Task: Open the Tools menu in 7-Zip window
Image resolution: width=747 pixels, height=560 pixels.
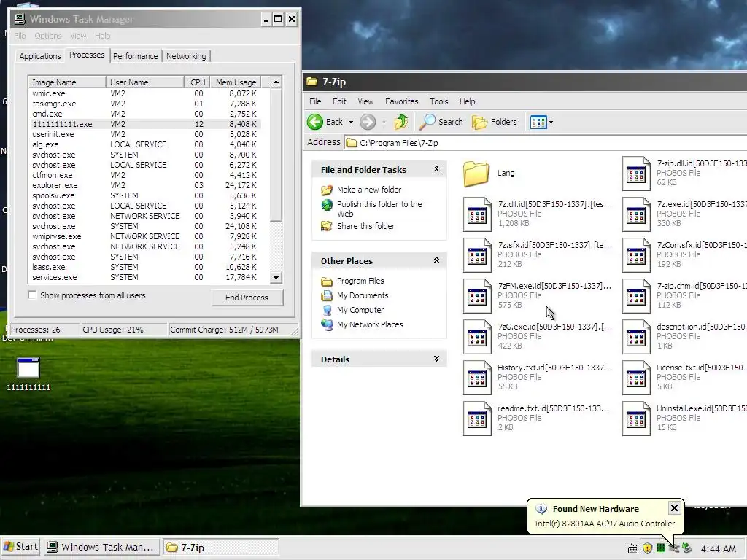Action: pos(438,101)
